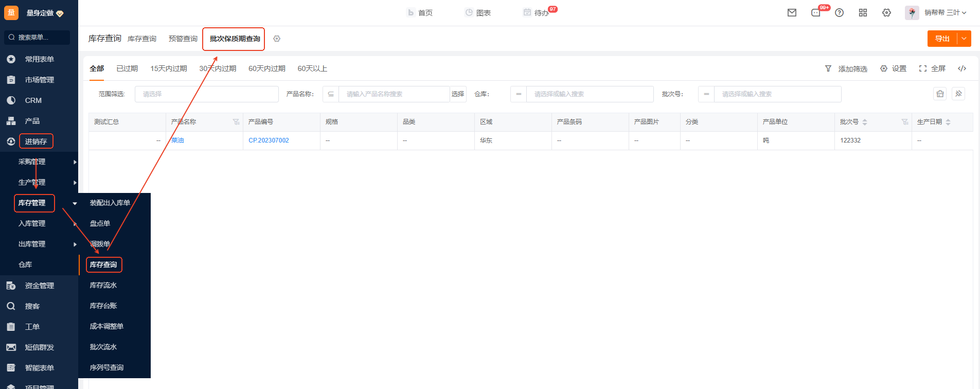The image size is (980, 389).
Task: Expand the 采购管理 submenu arrow
Action: coord(75,162)
